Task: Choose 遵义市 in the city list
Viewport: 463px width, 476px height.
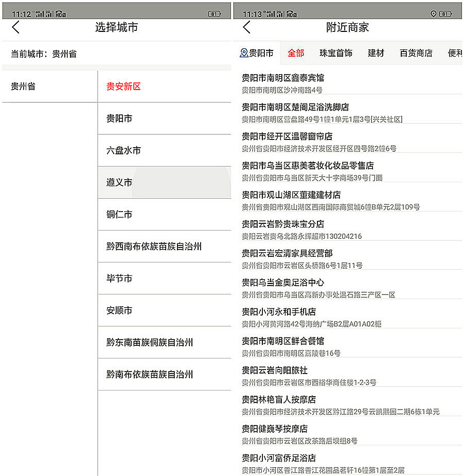Action: pos(165,183)
